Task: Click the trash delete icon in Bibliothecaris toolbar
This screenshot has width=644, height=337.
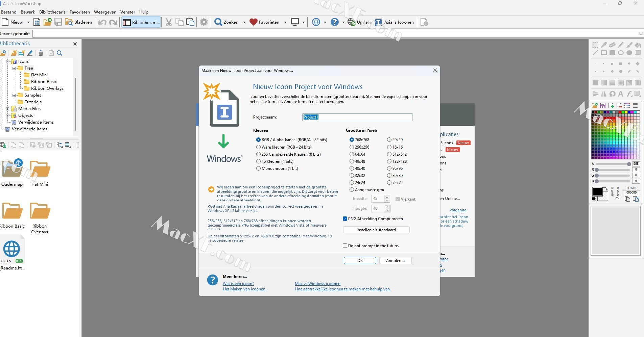Action: click(x=41, y=53)
